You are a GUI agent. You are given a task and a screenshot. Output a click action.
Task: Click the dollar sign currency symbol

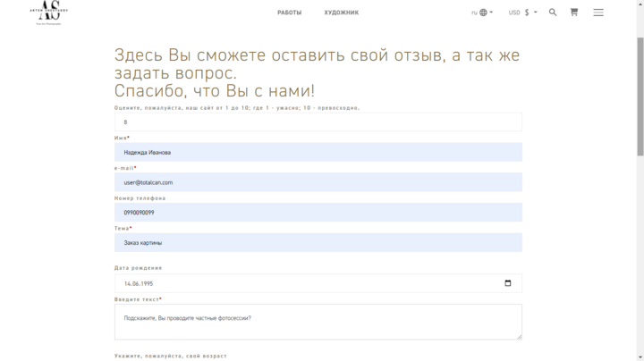point(527,13)
